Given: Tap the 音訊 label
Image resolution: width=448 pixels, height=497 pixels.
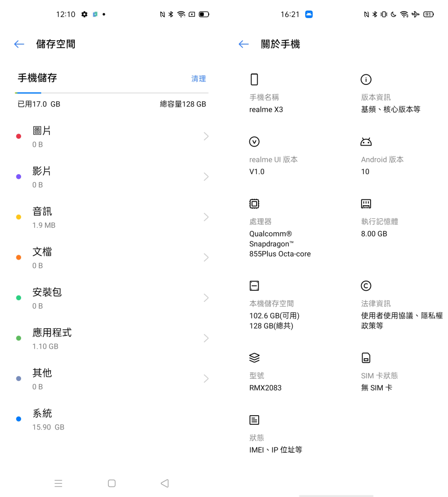Looking at the screenshot, I should [42, 212].
